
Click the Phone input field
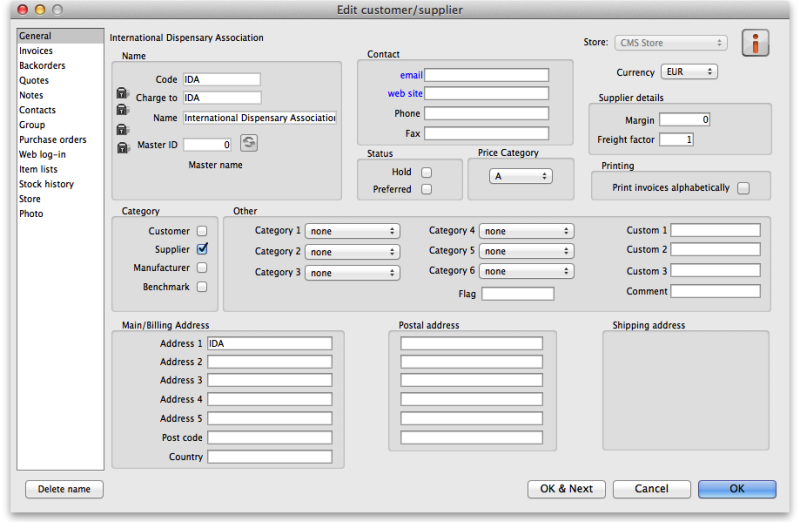pos(486,114)
